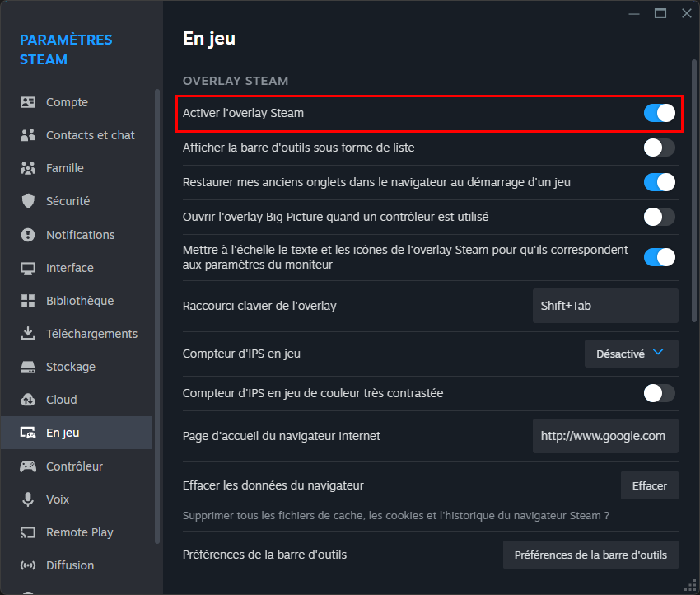Image resolution: width=700 pixels, height=595 pixels.
Task: Click the Raccourci clavier de l'overlay label
Action: [259, 306]
